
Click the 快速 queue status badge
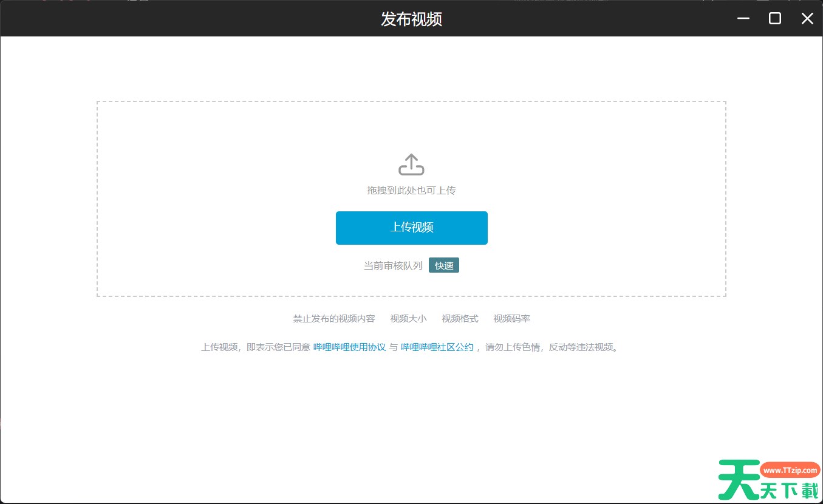443,265
